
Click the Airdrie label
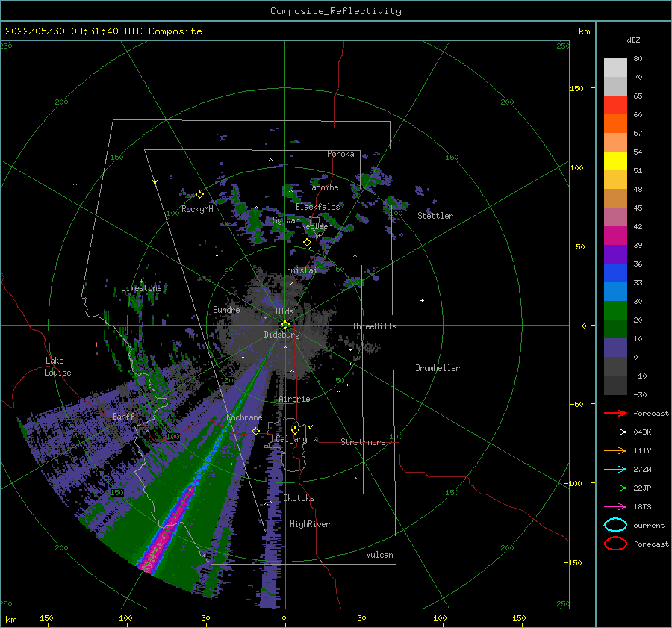[294, 399]
